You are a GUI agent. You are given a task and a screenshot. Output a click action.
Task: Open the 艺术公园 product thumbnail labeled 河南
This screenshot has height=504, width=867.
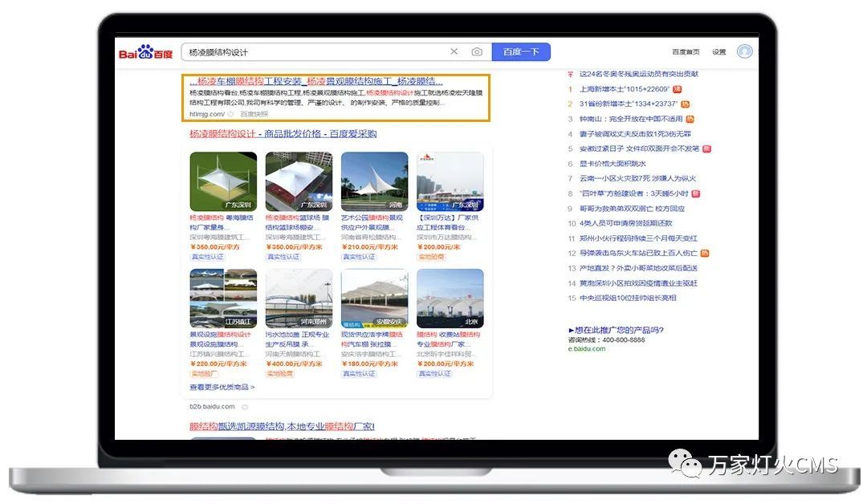374,181
